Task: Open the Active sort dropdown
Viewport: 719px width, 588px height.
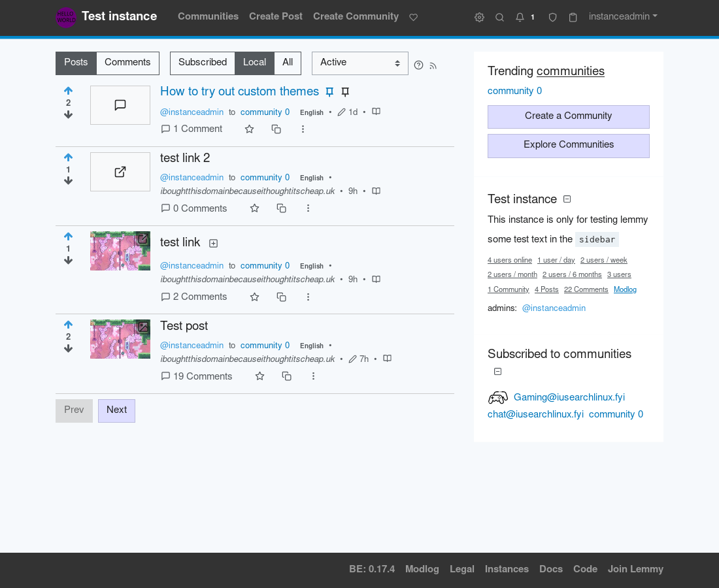Action: (359, 63)
